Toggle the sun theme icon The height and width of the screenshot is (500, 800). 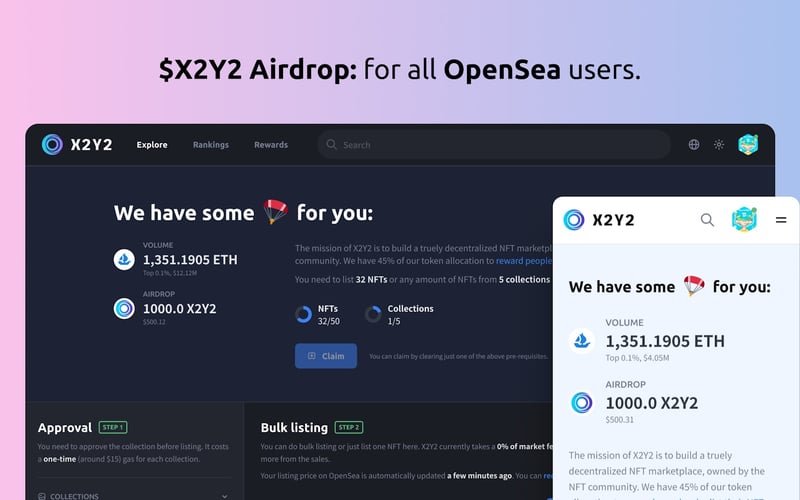click(719, 144)
